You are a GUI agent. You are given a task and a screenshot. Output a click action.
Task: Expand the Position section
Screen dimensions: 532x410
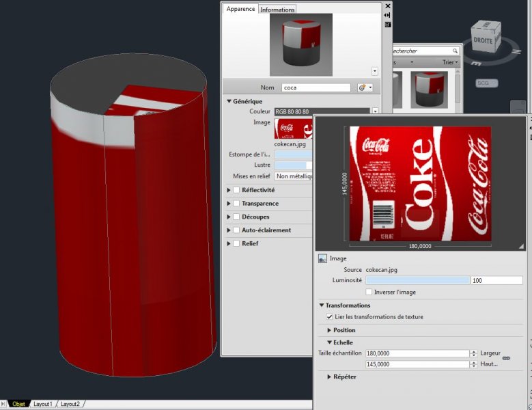329,330
